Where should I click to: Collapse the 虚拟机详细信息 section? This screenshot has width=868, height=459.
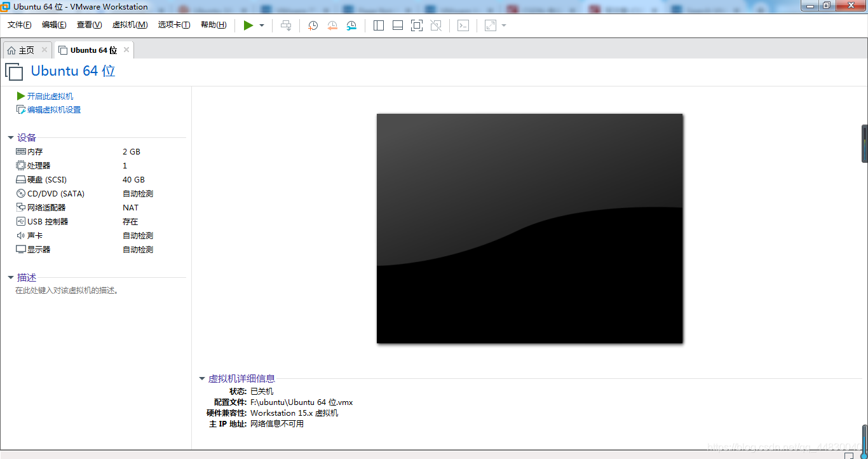click(x=202, y=379)
